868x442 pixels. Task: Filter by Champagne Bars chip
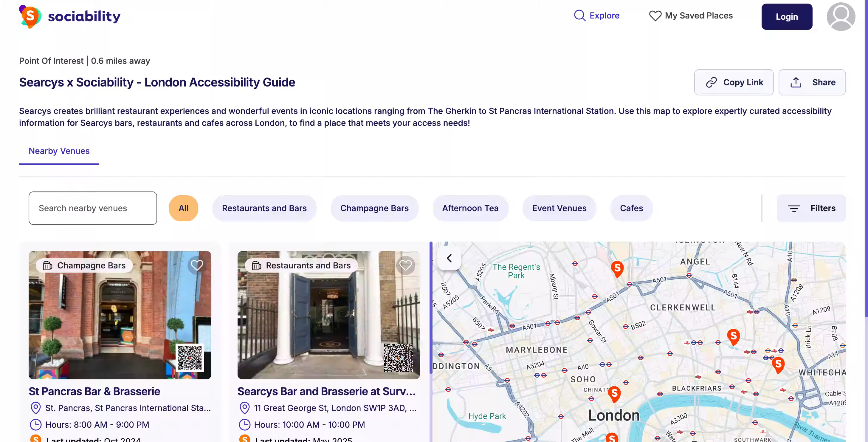(x=374, y=208)
